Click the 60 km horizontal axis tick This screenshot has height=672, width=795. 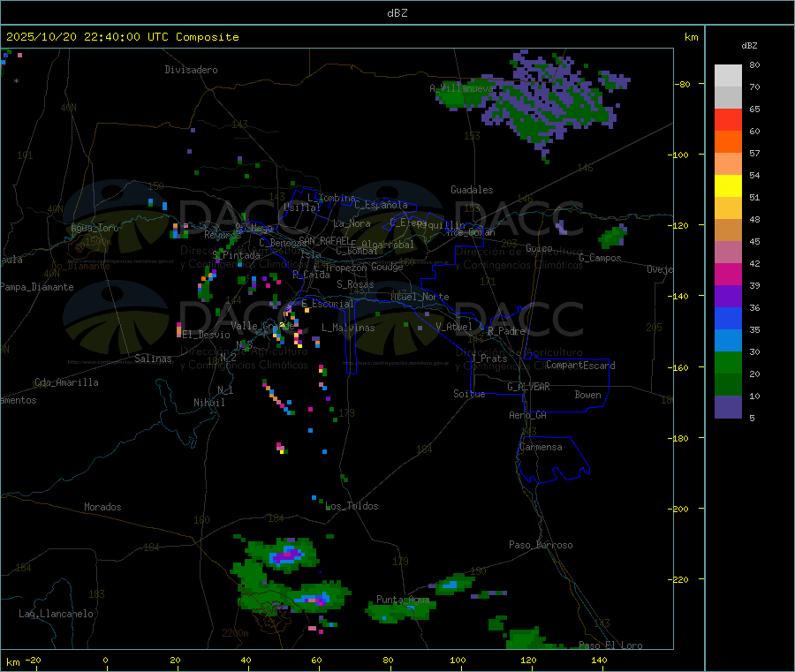pos(316,660)
